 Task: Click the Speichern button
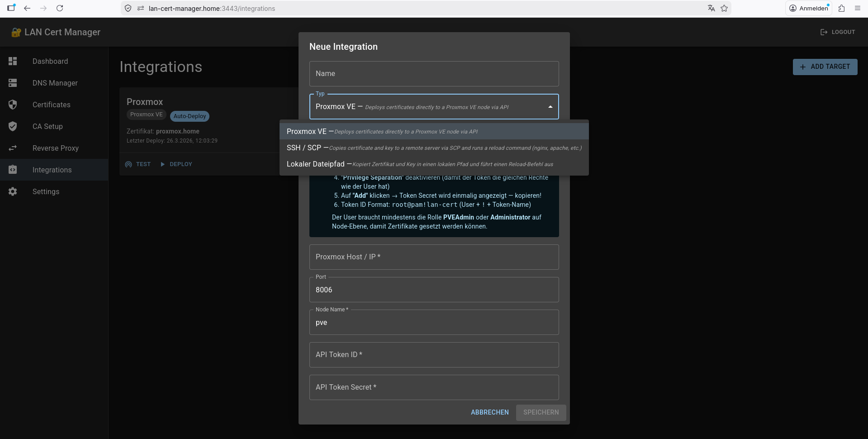[541, 412]
